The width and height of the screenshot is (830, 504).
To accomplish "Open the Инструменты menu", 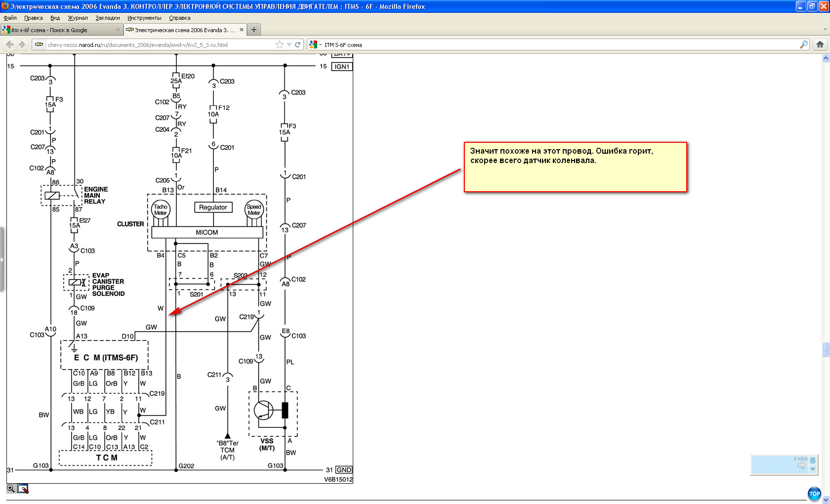I will tap(144, 18).
